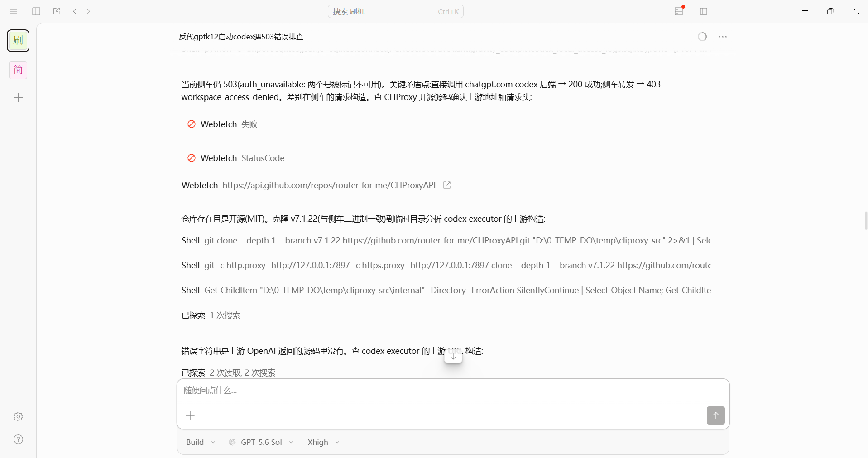Expand 已探索 2 次读取, 2 次搜索 entry
Screen dimensions: 868x458
(x=229, y=372)
